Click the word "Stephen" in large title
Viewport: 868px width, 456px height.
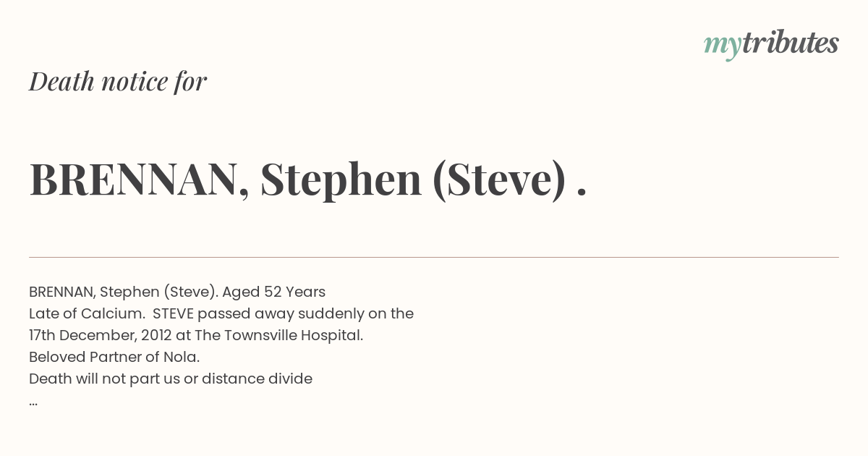pos(341,181)
